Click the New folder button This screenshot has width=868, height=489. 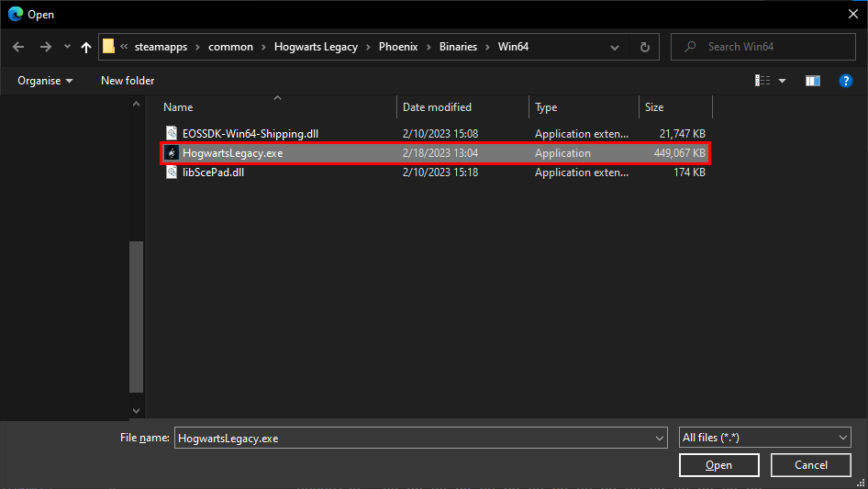coord(128,81)
